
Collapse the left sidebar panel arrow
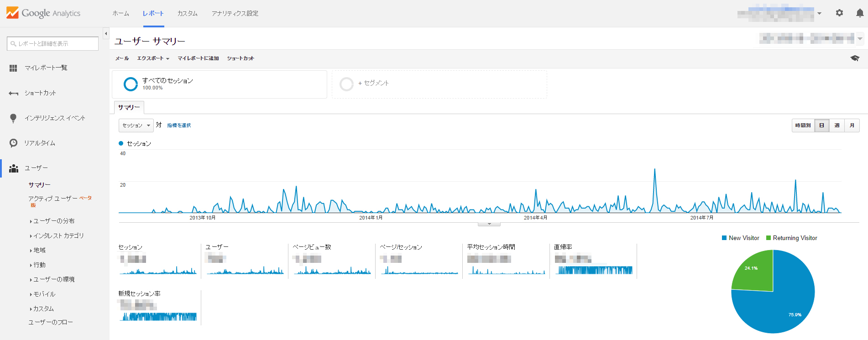(106, 33)
